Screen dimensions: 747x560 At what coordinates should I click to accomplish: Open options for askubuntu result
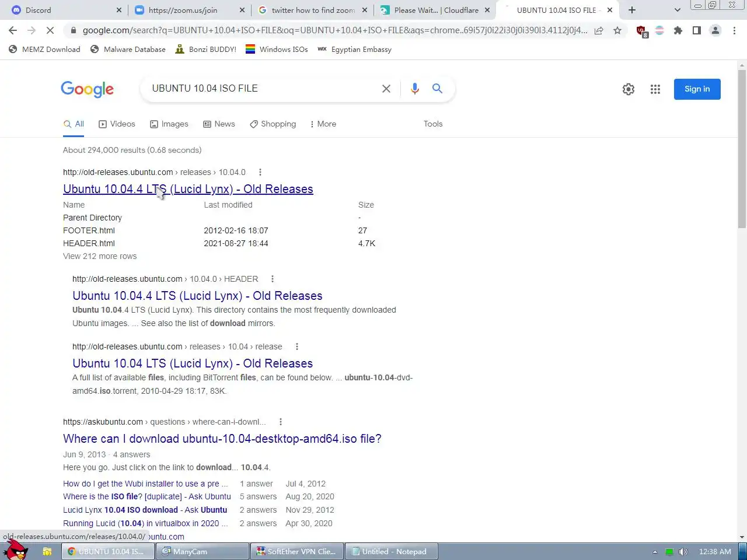pyautogui.click(x=281, y=422)
